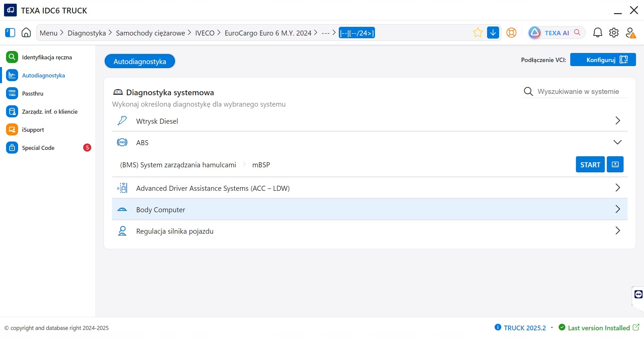Focus the Wyszukiwanie w systemie search field
Image resolution: width=644 pixels, height=338 pixels.
point(578,92)
